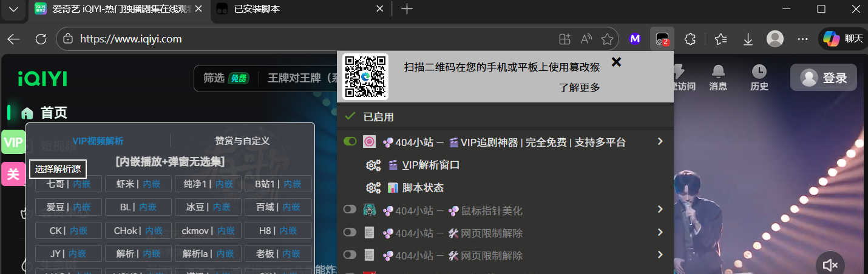The image size is (868, 274).
Task: Click the QR code image in Tampermonkey popup
Action: click(x=365, y=76)
